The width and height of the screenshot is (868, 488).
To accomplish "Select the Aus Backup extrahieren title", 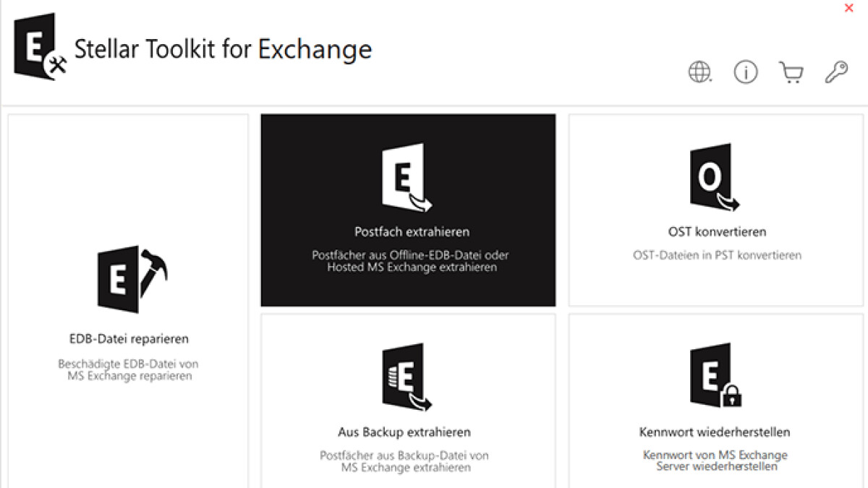I will 404,432.
